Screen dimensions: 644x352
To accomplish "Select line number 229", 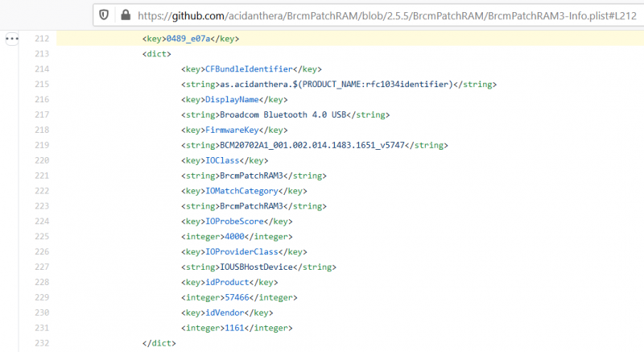I will click(42, 297).
